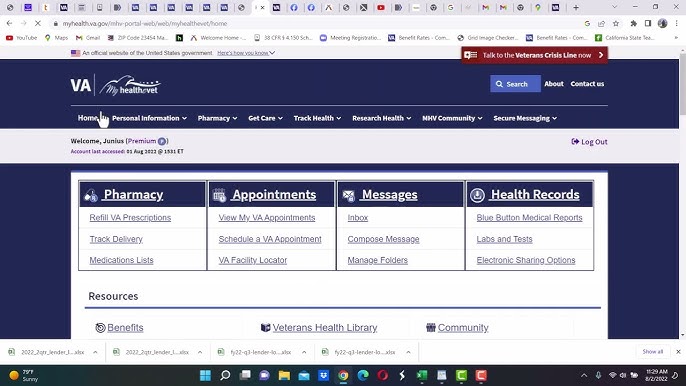Click the Premium account badge icon
686x386 pixels.
tap(162, 141)
